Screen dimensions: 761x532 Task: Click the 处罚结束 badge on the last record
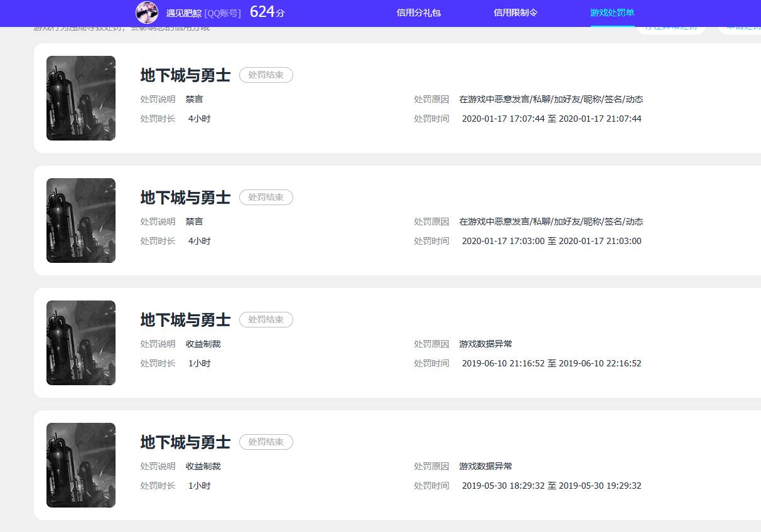(x=266, y=442)
